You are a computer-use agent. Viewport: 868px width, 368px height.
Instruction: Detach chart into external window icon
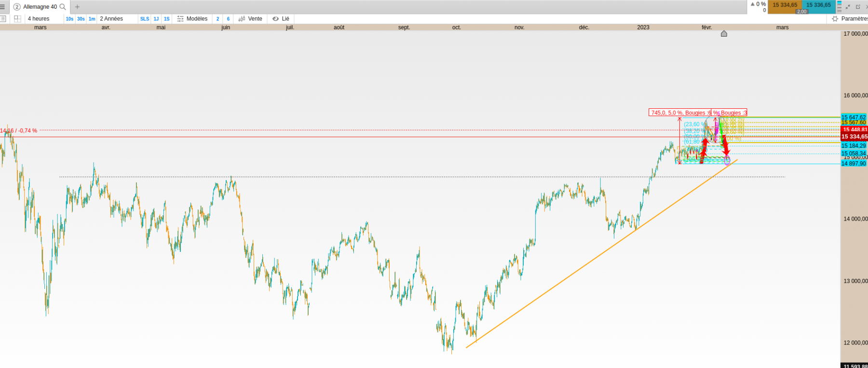pyautogui.click(x=858, y=7)
